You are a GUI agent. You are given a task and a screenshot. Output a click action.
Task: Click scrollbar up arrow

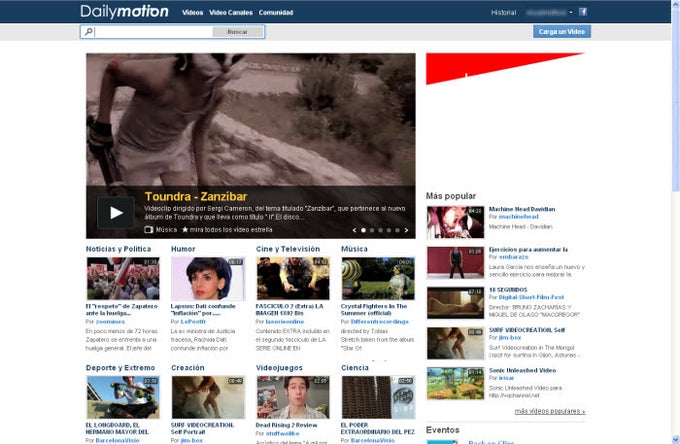[675, 4]
